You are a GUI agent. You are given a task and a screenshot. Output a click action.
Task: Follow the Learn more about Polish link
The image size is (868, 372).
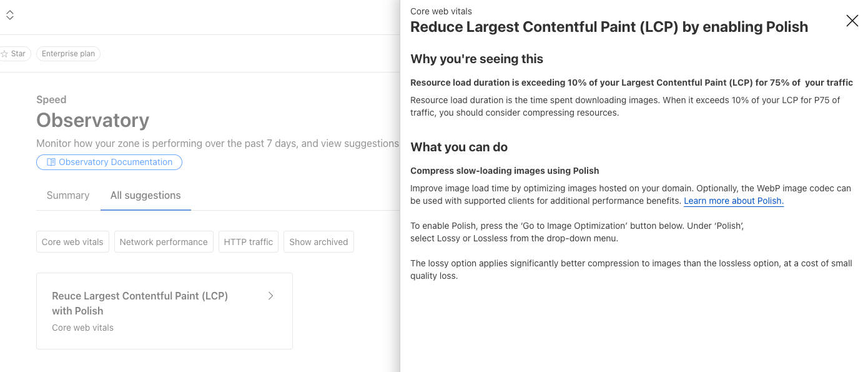[734, 201]
